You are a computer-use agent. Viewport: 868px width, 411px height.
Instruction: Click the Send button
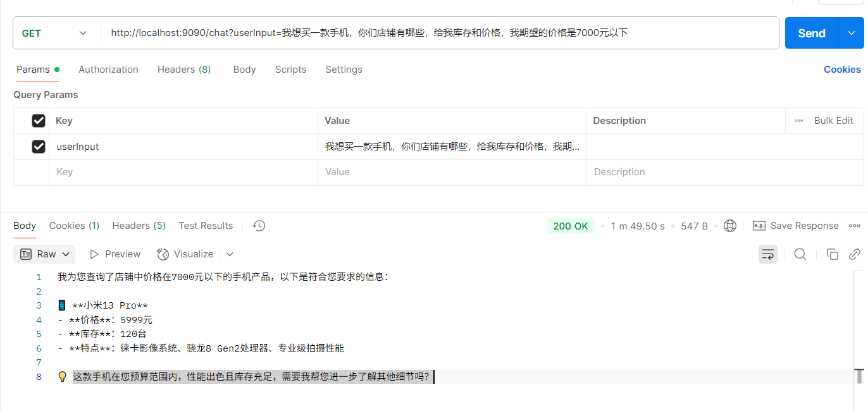pyautogui.click(x=812, y=32)
